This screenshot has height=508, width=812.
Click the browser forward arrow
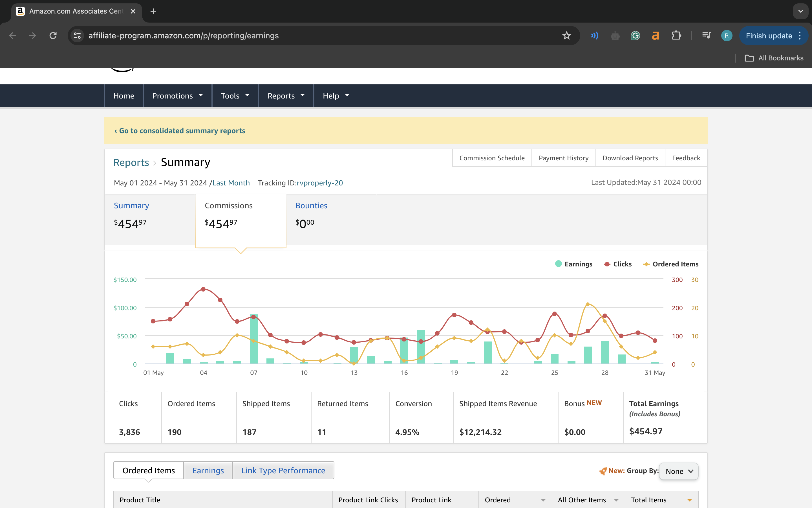(32, 36)
